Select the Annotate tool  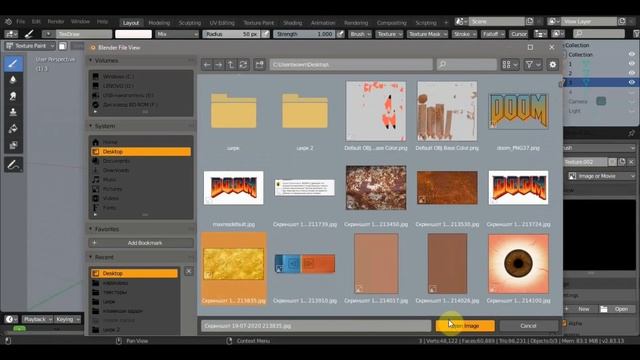point(13,164)
